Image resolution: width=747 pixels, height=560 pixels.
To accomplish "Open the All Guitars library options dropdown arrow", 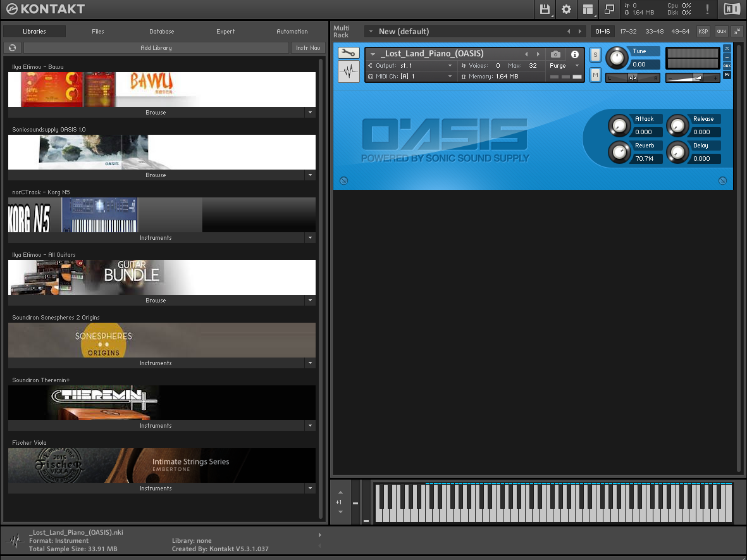I will pos(310,301).
